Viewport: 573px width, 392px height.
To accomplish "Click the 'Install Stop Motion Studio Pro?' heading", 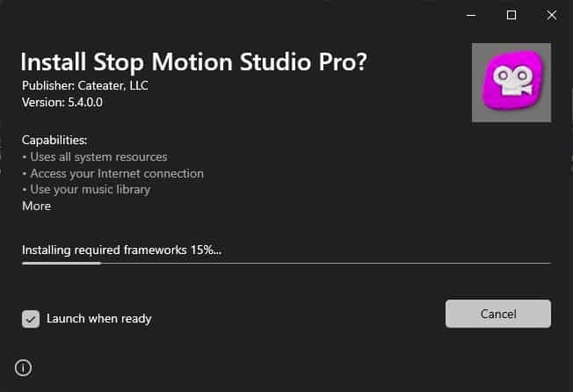I will (193, 62).
